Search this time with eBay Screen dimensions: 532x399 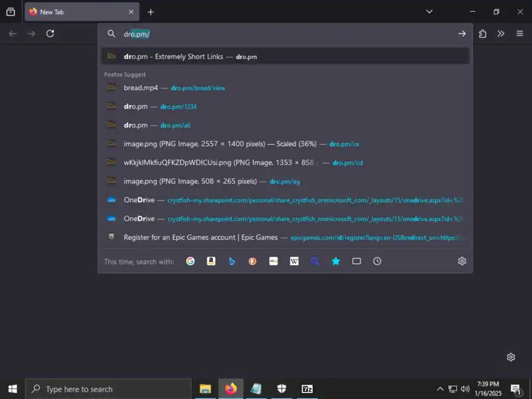tap(273, 261)
